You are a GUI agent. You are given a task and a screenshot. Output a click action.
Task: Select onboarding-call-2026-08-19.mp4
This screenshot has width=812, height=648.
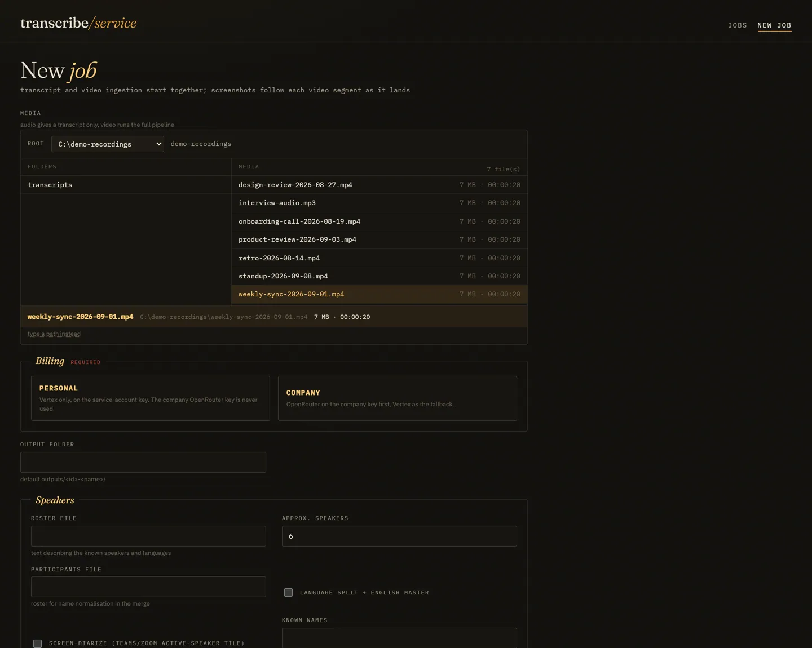click(x=379, y=221)
